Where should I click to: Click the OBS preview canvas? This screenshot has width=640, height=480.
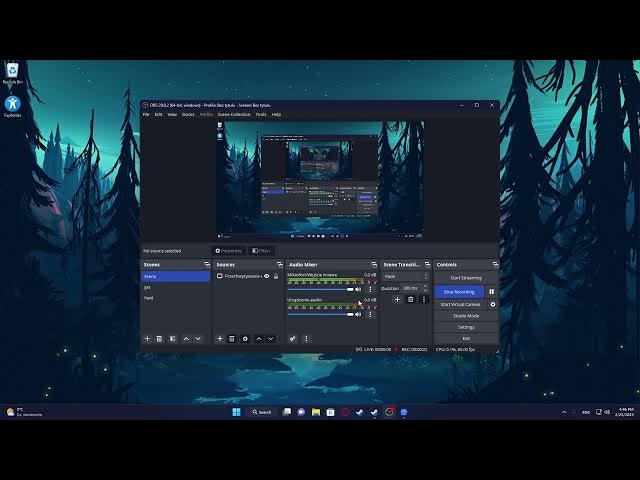[320, 180]
